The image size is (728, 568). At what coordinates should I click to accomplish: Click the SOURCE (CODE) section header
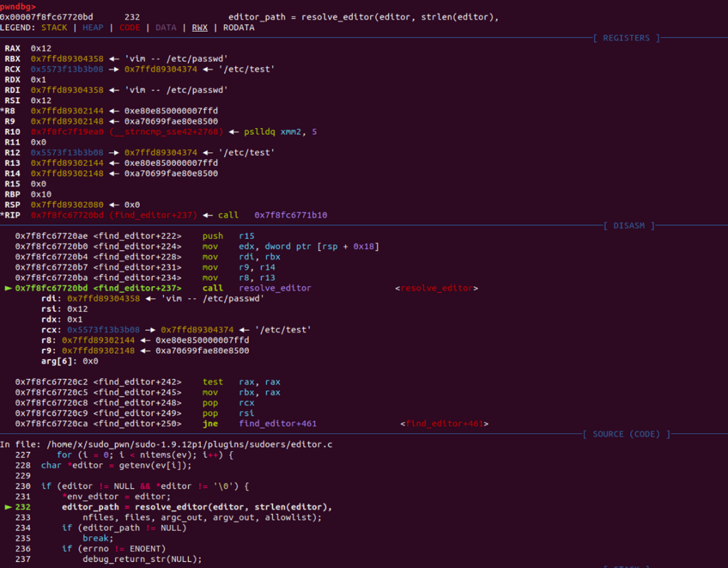pyautogui.click(x=626, y=434)
